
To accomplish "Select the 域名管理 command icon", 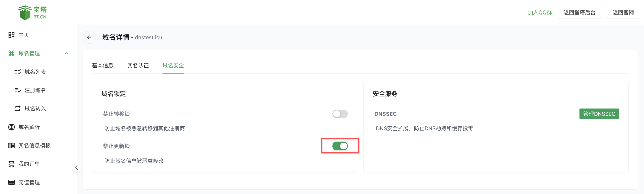I will (x=11, y=53).
